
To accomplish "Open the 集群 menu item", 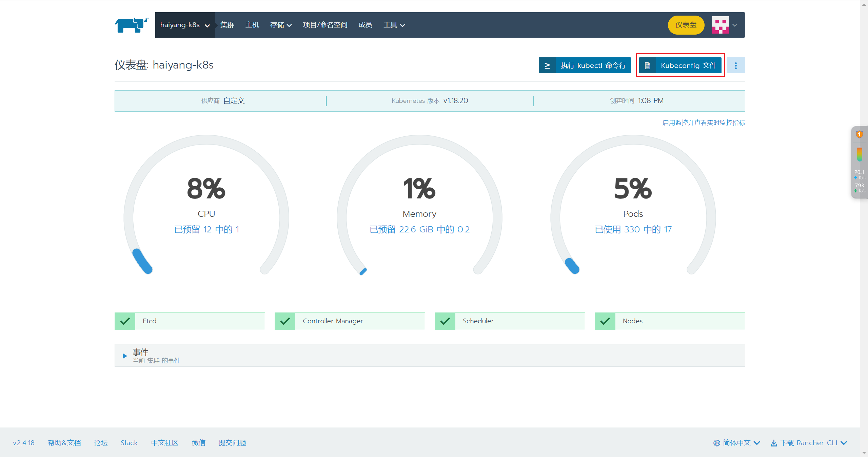I will coord(227,25).
